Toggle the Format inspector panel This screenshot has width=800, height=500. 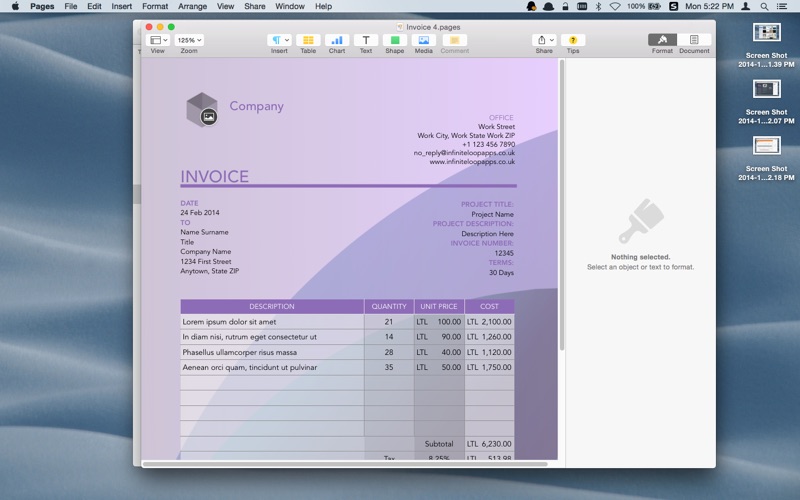[x=662, y=40]
